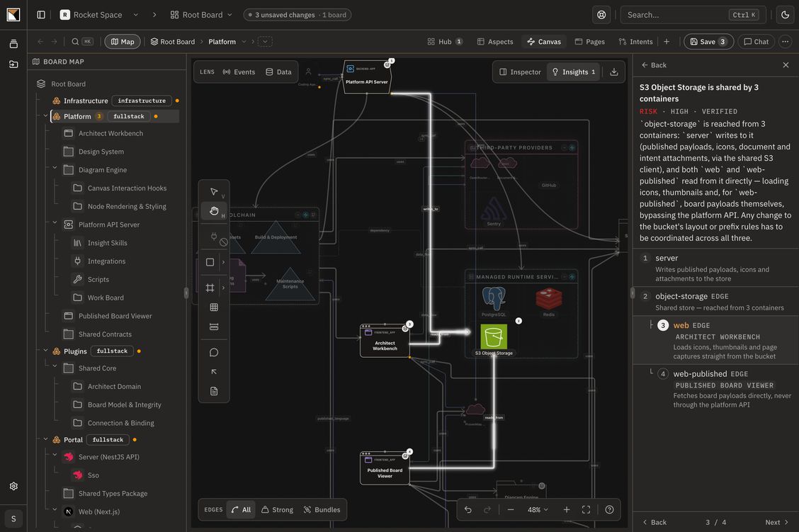Collapse the Platform tree node
This screenshot has width=799, height=532.
pyautogui.click(x=45, y=116)
